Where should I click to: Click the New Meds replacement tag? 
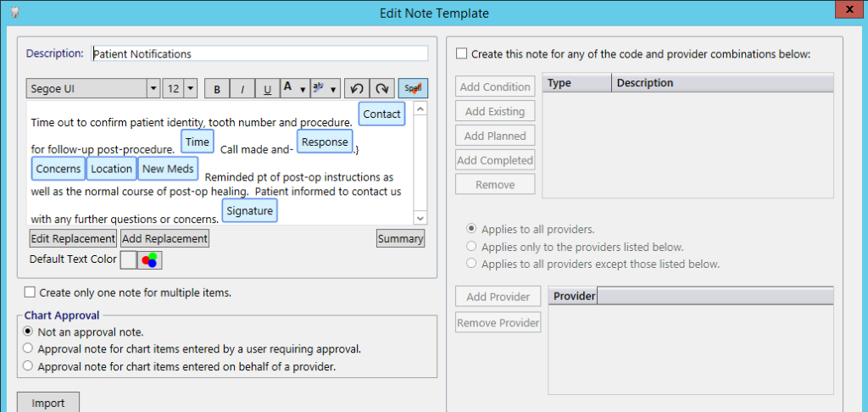point(169,169)
